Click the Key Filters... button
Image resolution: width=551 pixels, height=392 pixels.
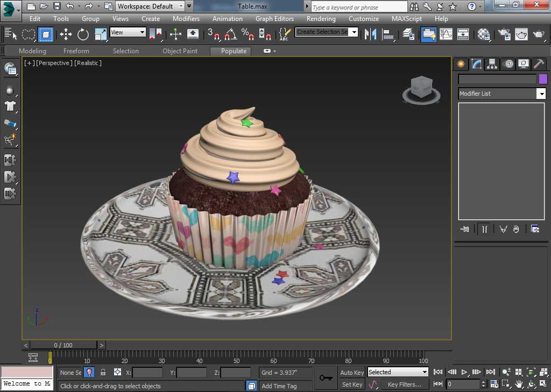click(404, 384)
